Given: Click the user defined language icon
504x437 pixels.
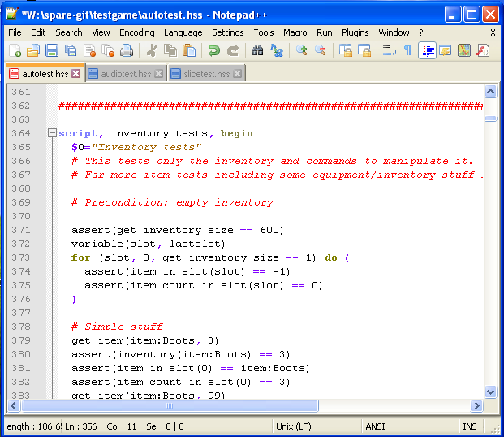Looking at the screenshot, I should click(x=446, y=51).
